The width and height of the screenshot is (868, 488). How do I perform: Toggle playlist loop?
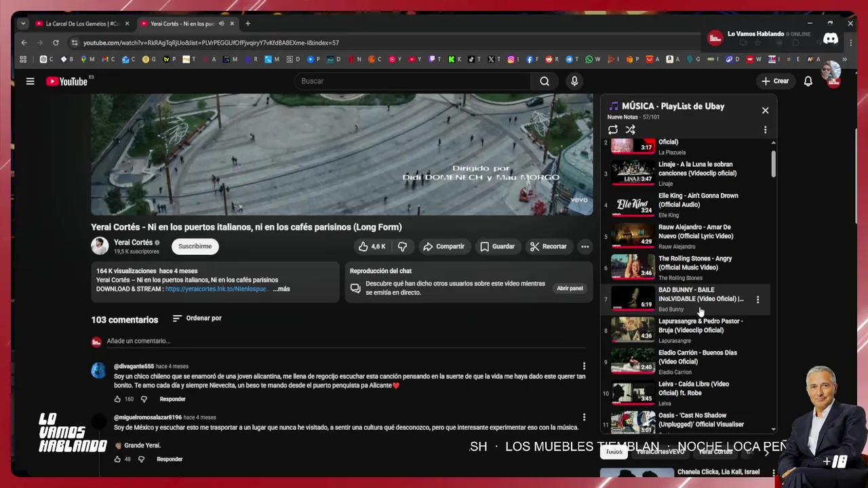click(613, 129)
